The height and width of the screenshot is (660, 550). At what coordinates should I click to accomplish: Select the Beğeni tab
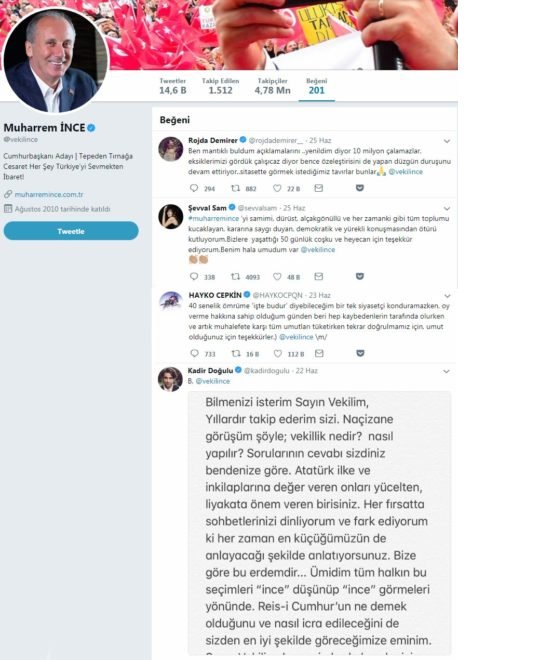click(316, 86)
